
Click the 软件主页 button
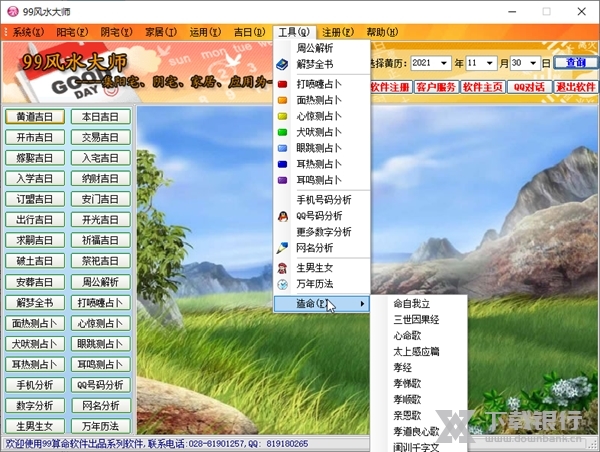(x=483, y=87)
